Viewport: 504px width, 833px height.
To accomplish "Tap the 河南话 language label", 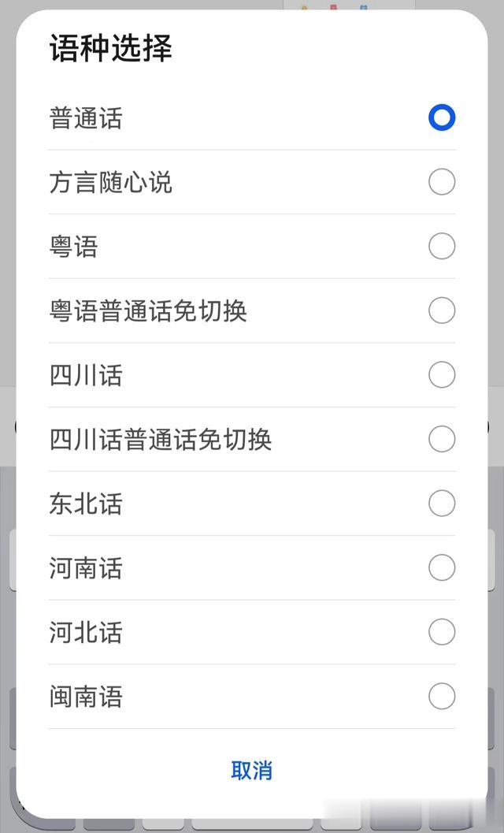I will point(86,568).
